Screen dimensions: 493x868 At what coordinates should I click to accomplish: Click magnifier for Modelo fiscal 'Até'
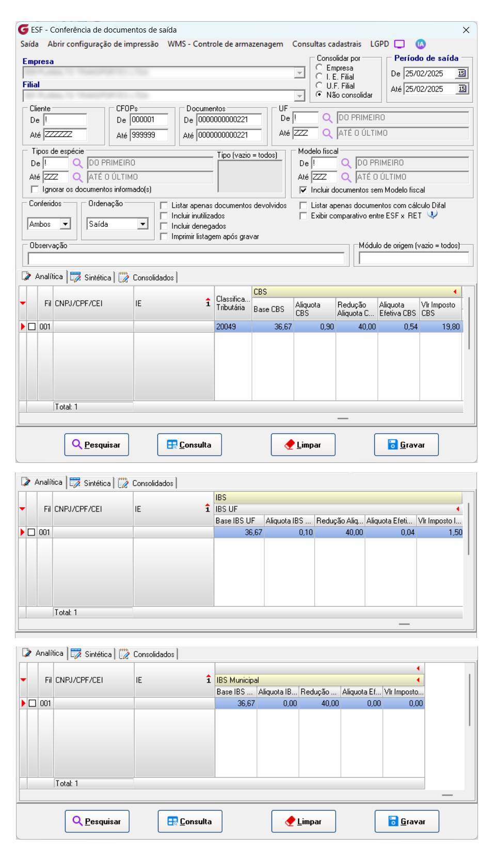[x=346, y=177]
